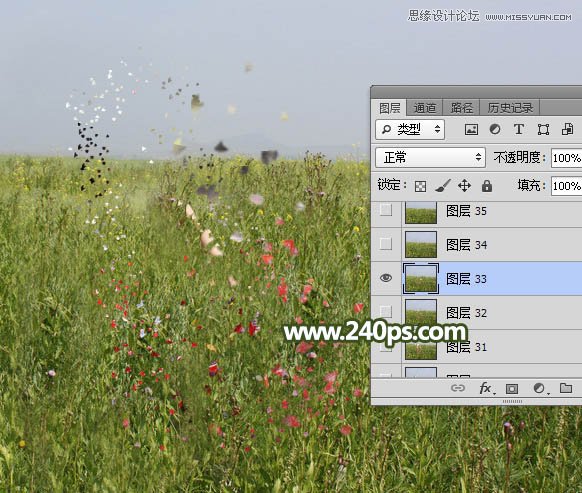The height and width of the screenshot is (493, 582).
Task: Open the 历史记录 tab
Action: (510, 108)
